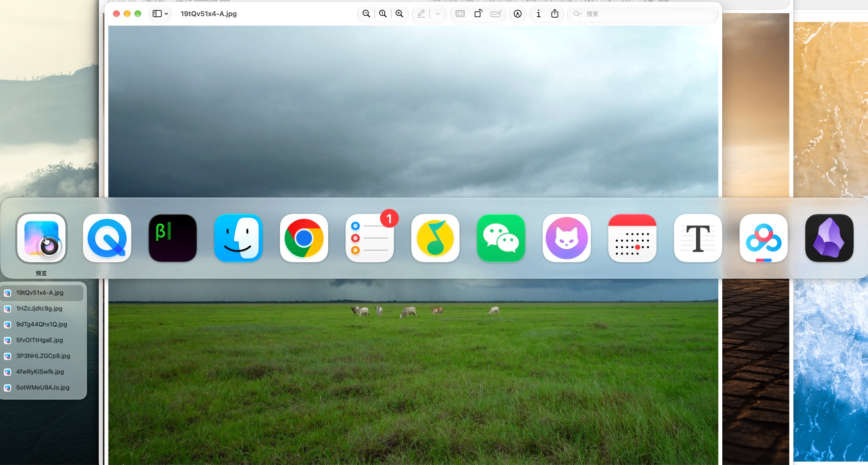The height and width of the screenshot is (465, 868).
Task: Switch to the blue Q app icon
Action: click(107, 238)
